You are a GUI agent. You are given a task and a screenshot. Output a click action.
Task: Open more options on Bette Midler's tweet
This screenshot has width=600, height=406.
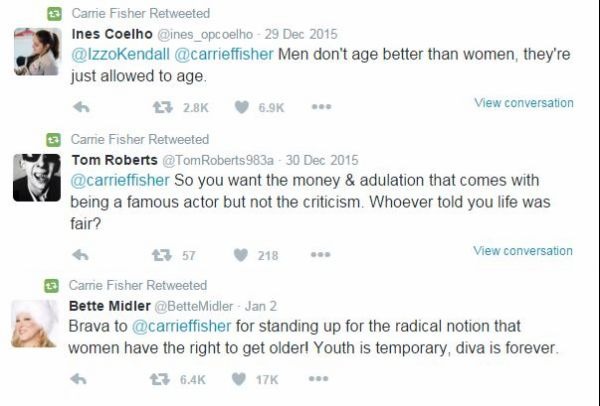coord(320,380)
